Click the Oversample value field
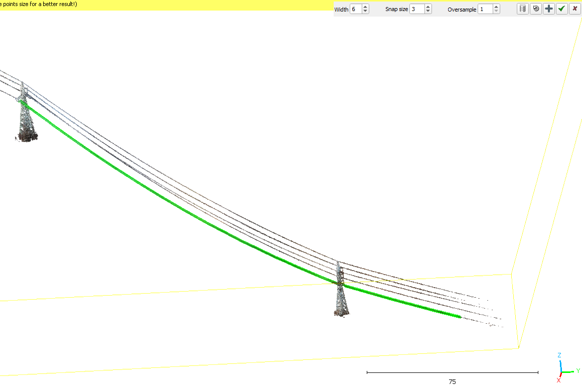The height and width of the screenshot is (392, 582). (485, 9)
